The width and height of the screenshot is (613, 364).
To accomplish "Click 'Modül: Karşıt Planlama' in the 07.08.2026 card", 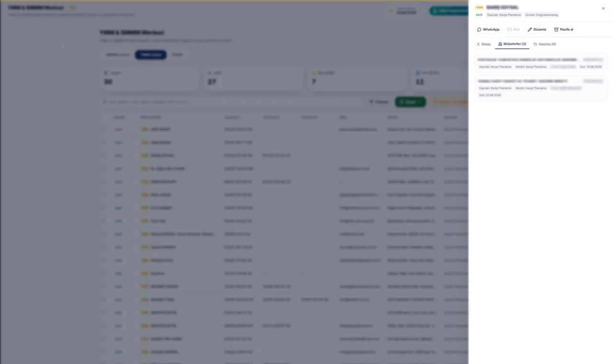I will [531, 88].
